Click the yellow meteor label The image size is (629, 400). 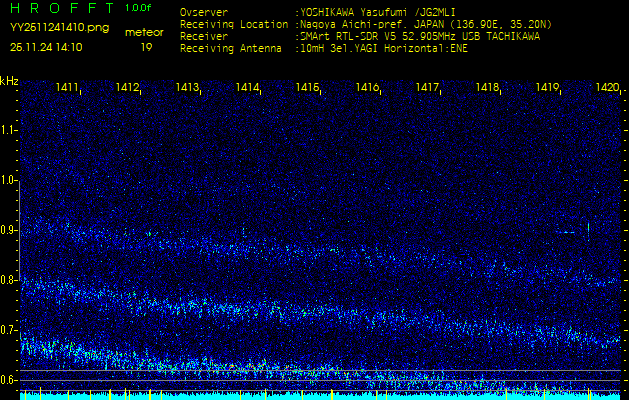tap(145, 32)
